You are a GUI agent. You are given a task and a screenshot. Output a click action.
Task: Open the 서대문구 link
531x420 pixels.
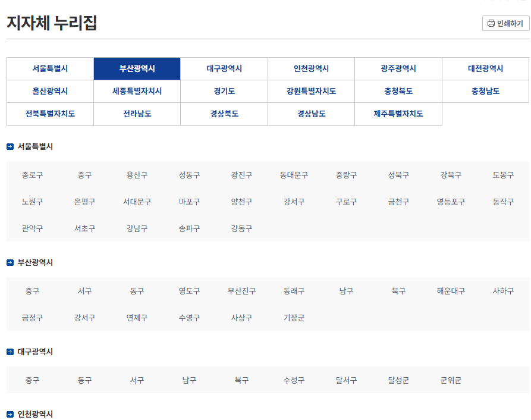click(x=137, y=202)
